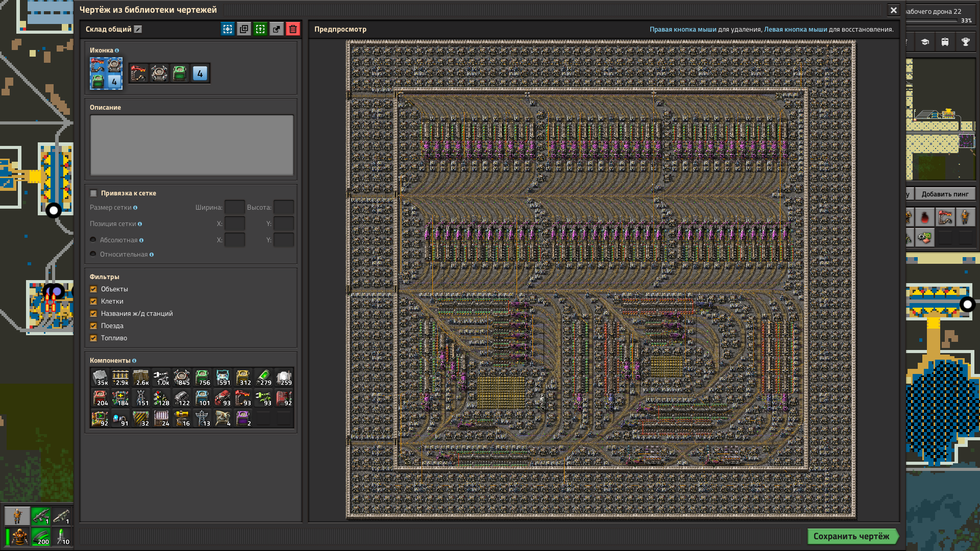Click the minimap on the right

pyautogui.click(x=941, y=119)
